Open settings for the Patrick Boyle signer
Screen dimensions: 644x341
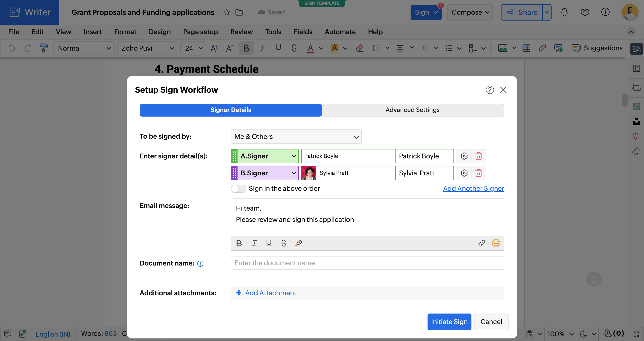464,156
